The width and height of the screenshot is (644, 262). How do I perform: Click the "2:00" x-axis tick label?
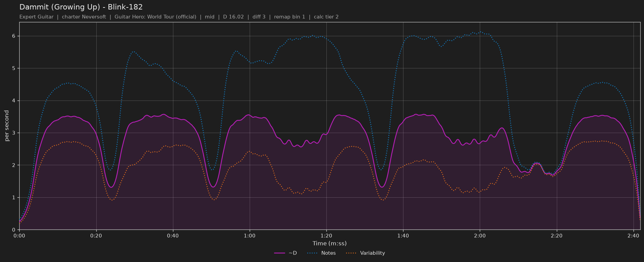(x=480, y=236)
